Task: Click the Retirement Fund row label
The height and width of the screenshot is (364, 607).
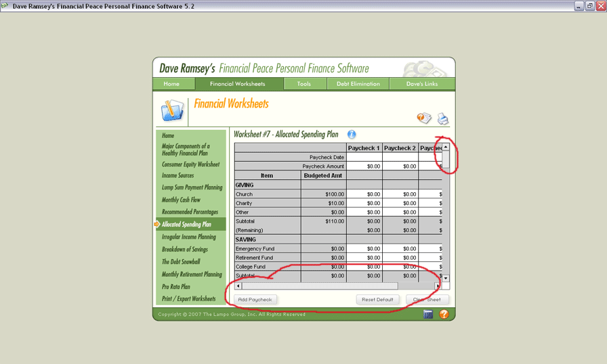Action: 254,257
